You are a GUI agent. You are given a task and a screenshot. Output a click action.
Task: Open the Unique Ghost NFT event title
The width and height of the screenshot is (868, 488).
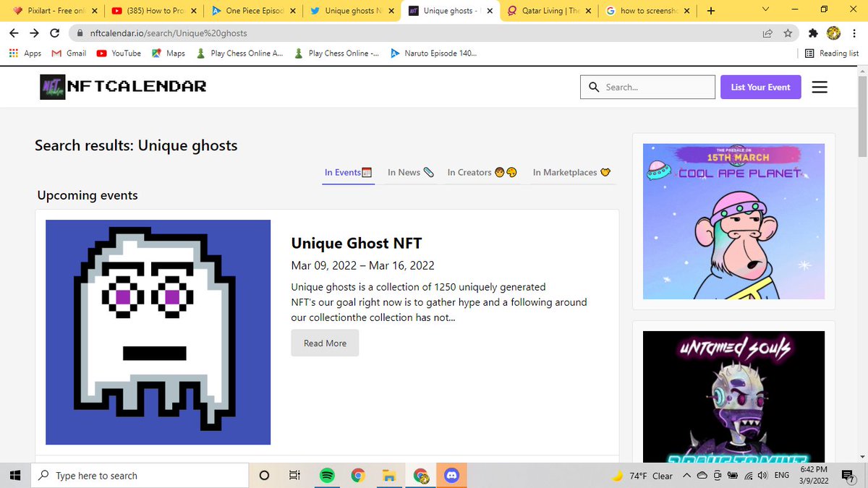(x=356, y=243)
